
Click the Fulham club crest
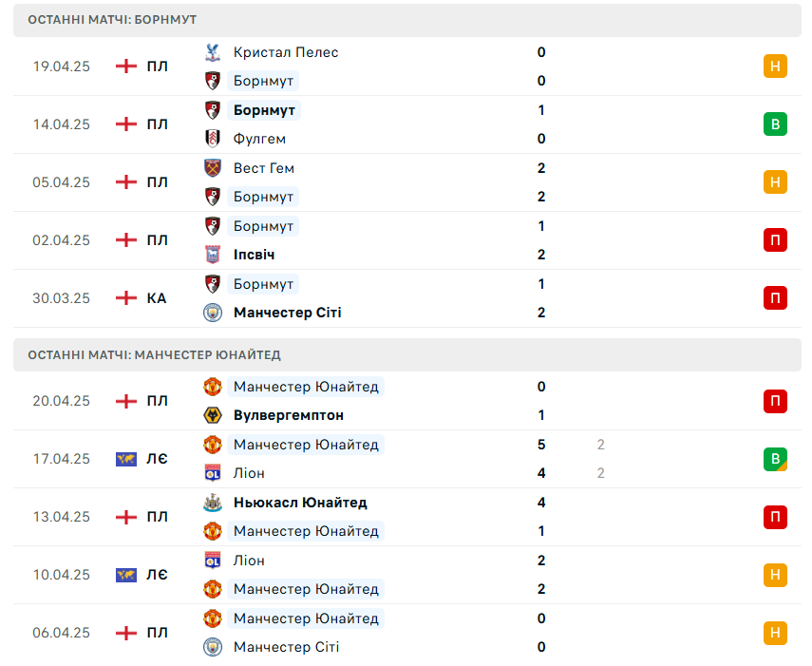(213, 139)
